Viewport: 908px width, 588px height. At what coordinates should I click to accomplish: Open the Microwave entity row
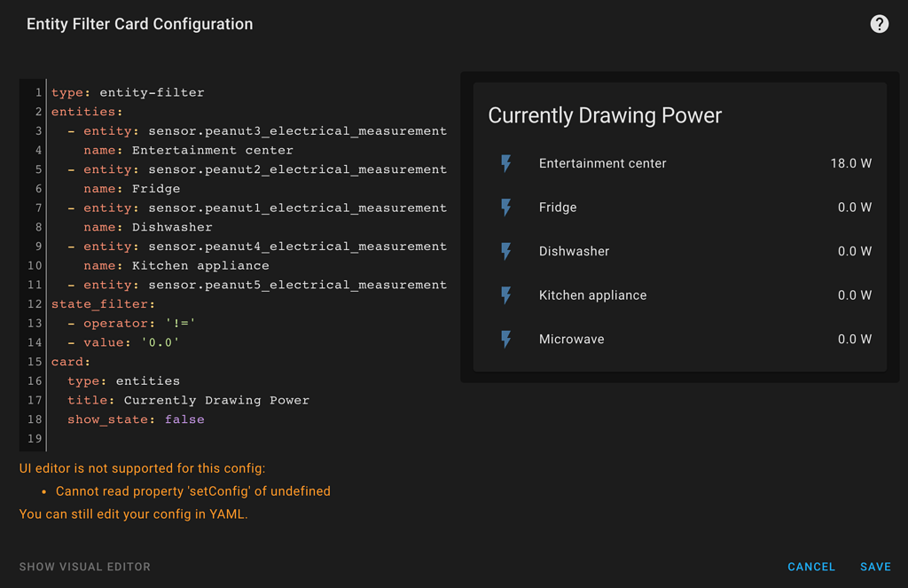pyautogui.click(x=571, y=339)
